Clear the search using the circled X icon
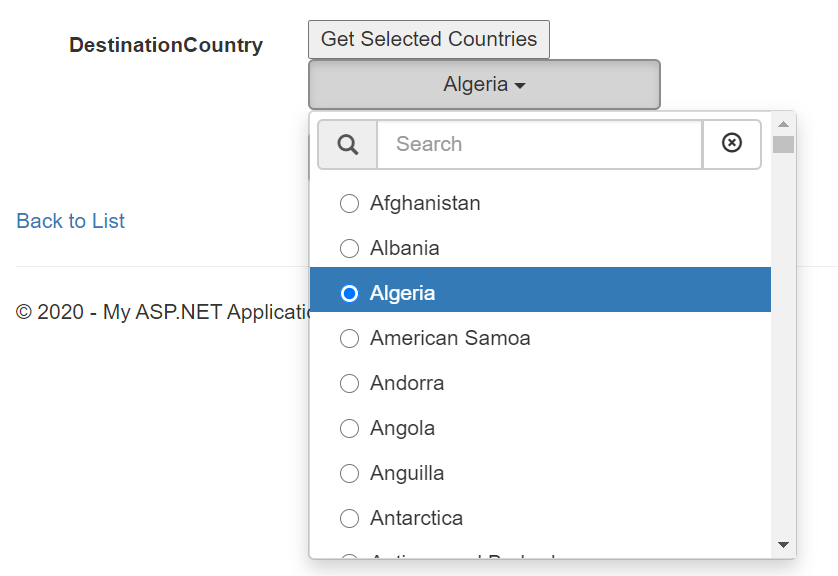Screen dimensions: 838x576 [x=732, y=144]
